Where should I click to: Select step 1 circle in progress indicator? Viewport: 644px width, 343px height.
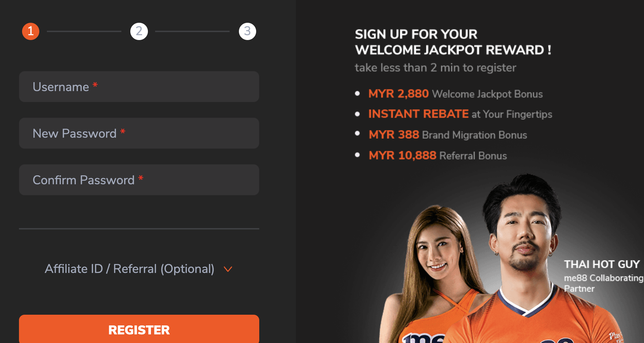click(x=31, y=31)
